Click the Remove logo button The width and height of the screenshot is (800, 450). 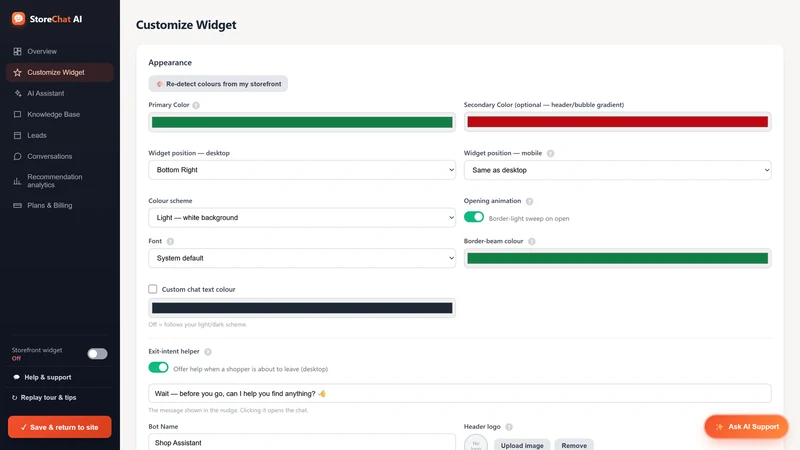574,445
